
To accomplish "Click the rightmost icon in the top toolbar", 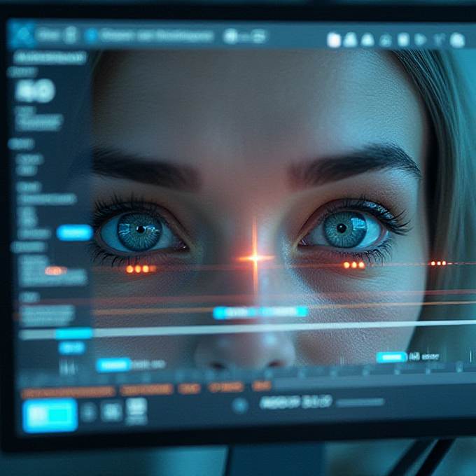I will click(457, 41).
